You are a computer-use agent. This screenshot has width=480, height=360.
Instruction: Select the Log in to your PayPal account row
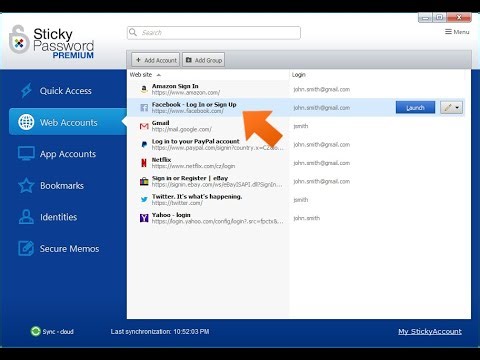point(297,144)
